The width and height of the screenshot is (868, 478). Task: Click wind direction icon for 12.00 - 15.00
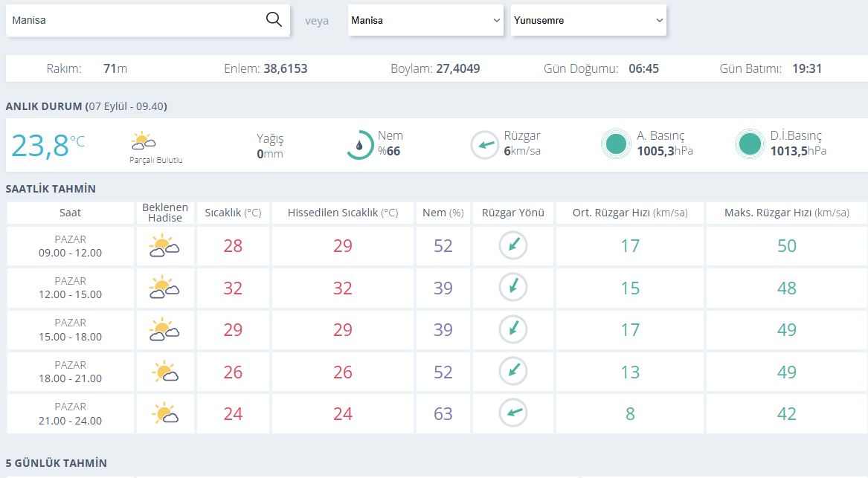[513, 287]
